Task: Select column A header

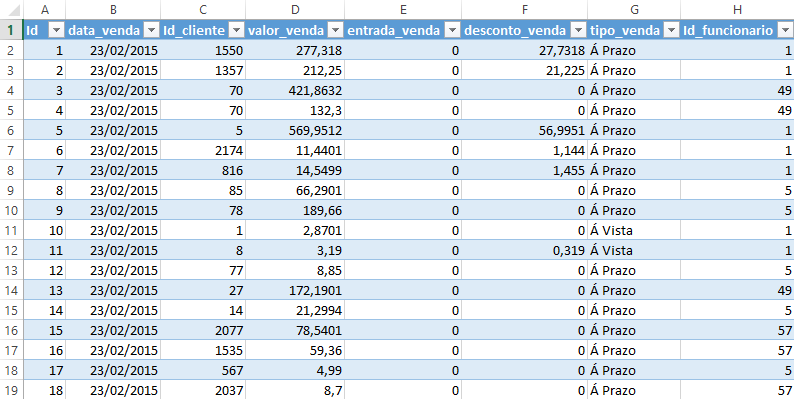Action: 45,10
